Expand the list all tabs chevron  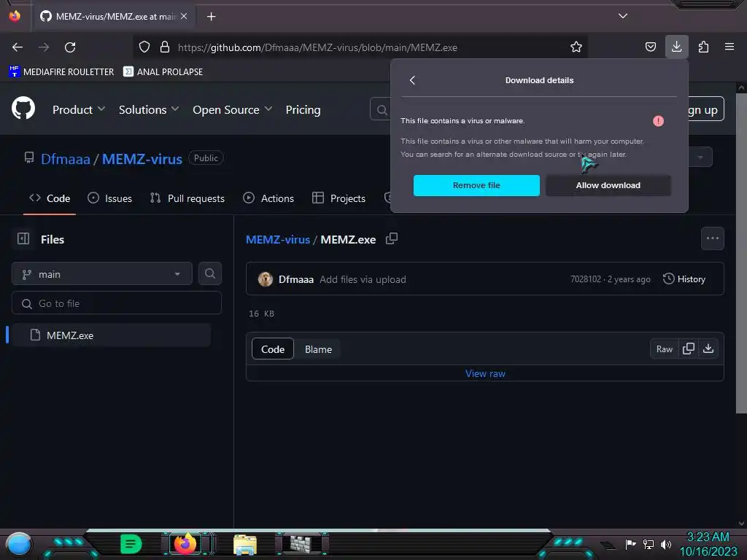click(x=623, y=16)
